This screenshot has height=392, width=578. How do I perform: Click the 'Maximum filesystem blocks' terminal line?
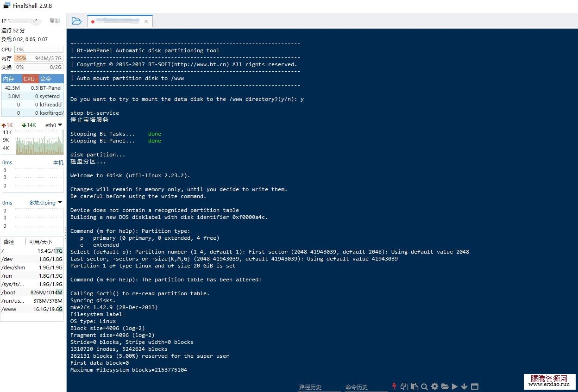tap(129, 370)
